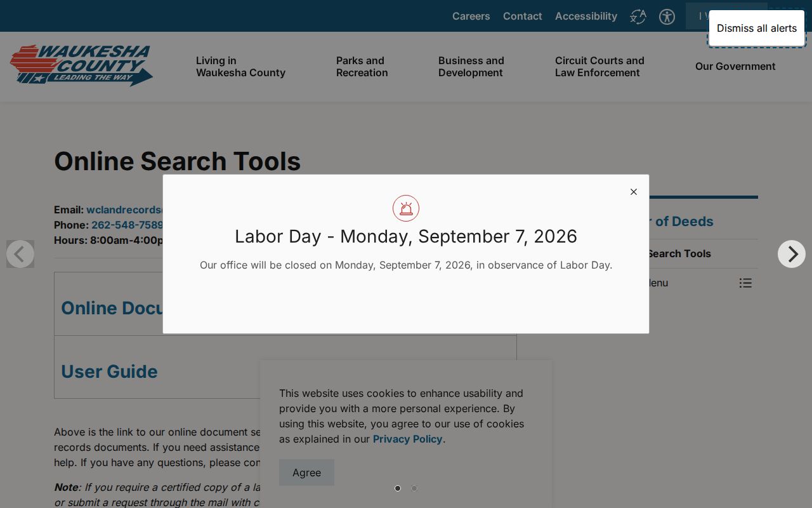This screenshot has width=812, height=508.
Task: Go to the next alert slide
Action: (792, 254)
